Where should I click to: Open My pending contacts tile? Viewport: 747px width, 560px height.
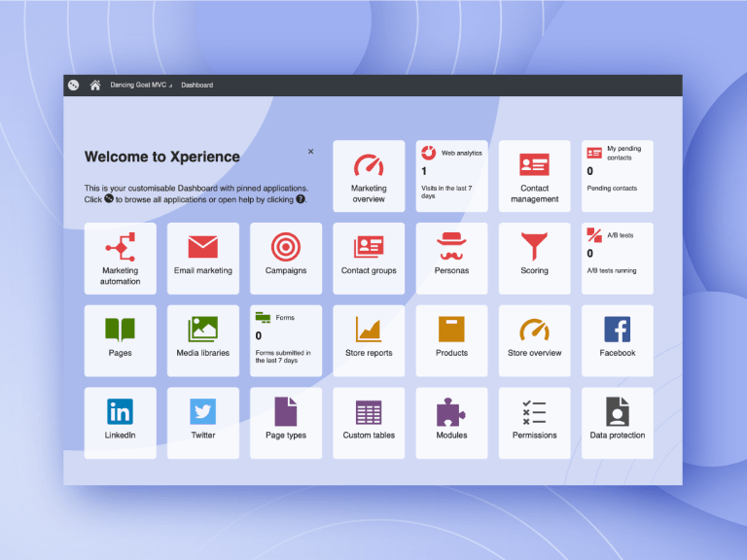point(618,176)
